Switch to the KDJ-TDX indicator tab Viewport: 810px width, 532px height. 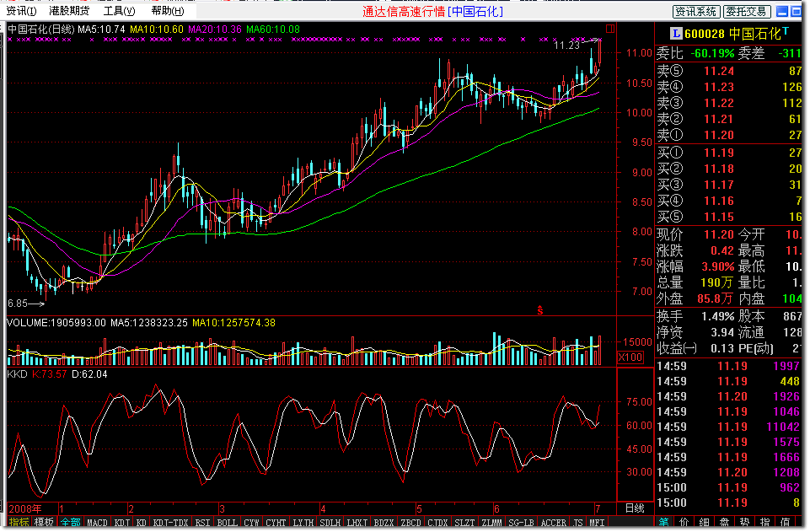click(x=170, y=523)
